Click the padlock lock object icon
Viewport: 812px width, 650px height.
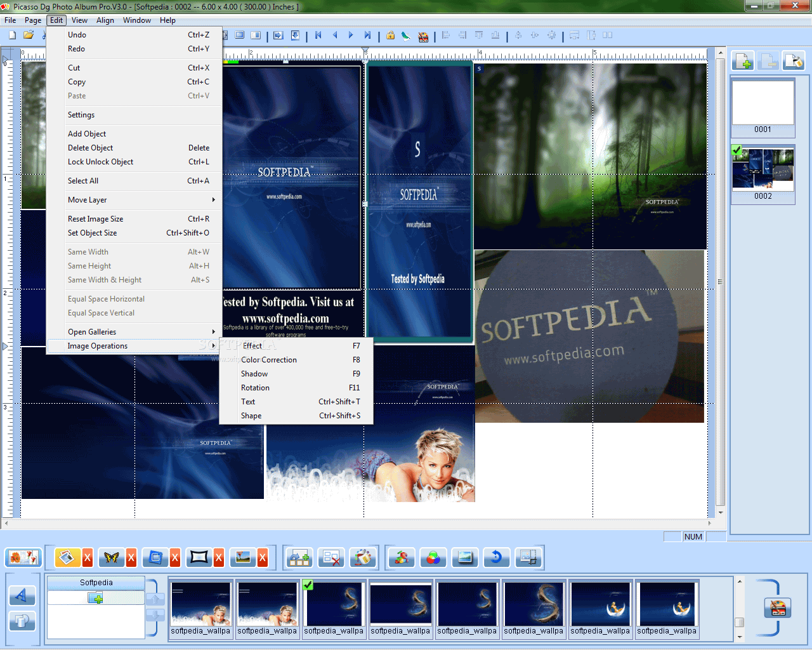(x=390, y=36)
